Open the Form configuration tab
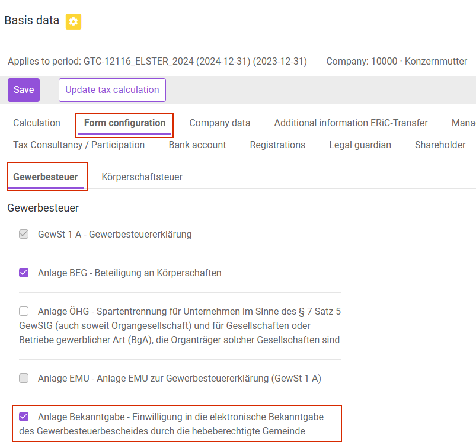The image size is (476, 448). pyautogui.click(x=124, y=123)
